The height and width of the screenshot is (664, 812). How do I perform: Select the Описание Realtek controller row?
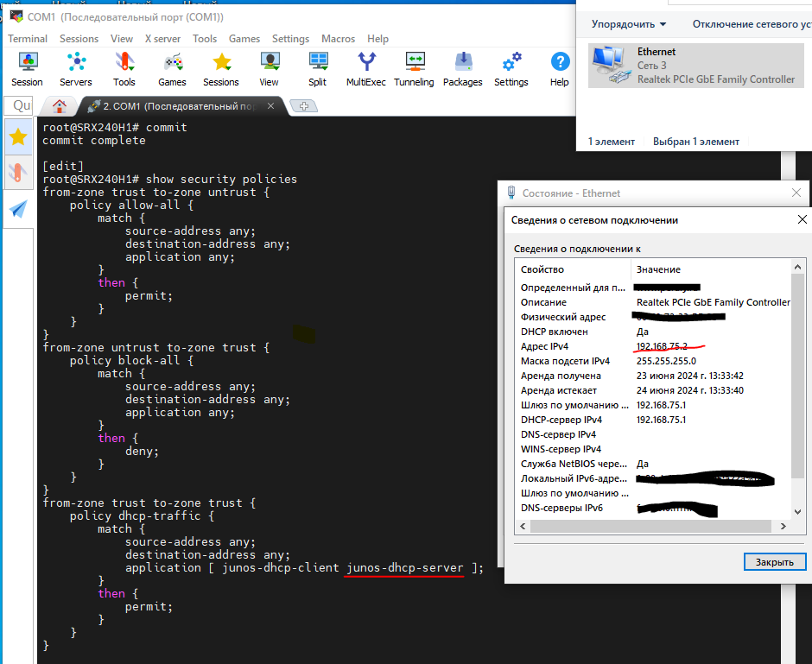coord(654,302)
